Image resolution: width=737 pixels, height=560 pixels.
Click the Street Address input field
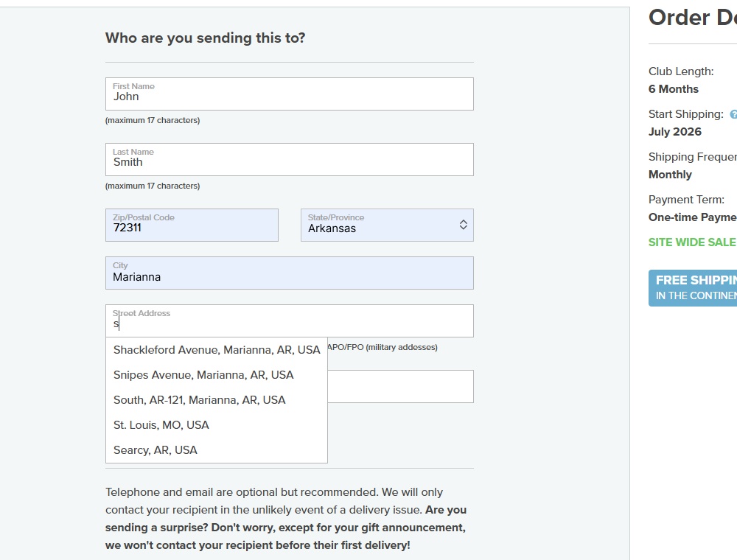click(x=290, y=321)
